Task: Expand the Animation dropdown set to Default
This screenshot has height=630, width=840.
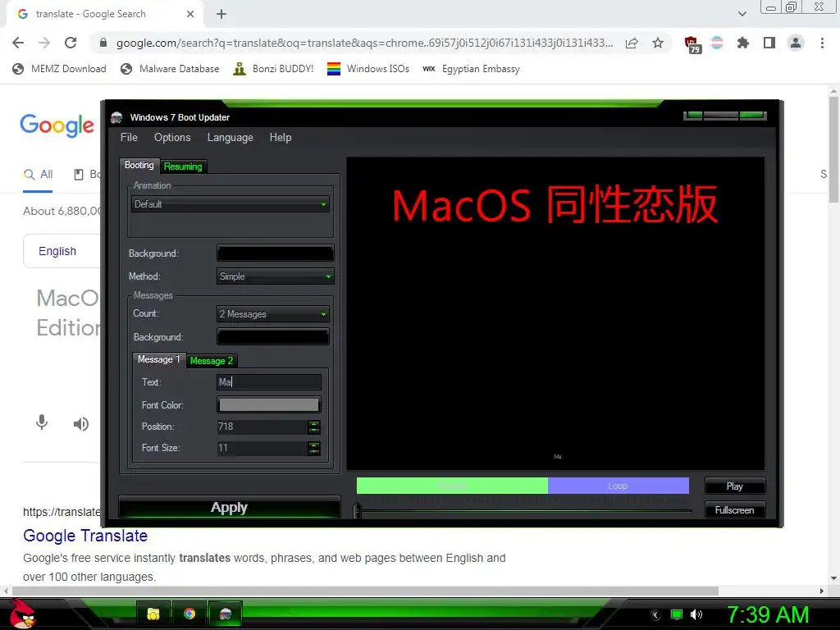Action: point(231,204)
